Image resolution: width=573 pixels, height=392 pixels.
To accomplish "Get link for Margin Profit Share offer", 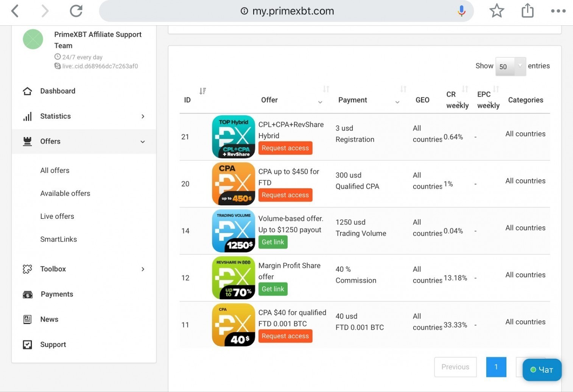I will [x=273, y=289].
